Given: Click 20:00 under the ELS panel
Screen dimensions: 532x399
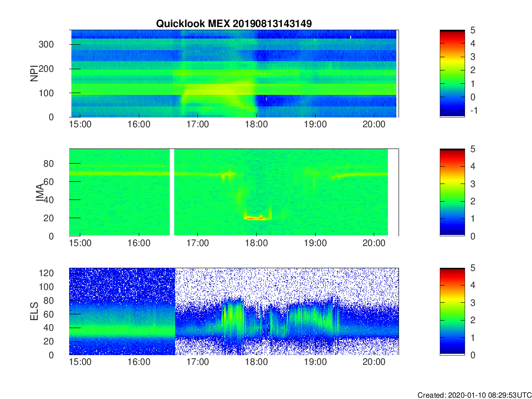Looking at the screenshot, I should pyautogui.click(x=374, y=363).
